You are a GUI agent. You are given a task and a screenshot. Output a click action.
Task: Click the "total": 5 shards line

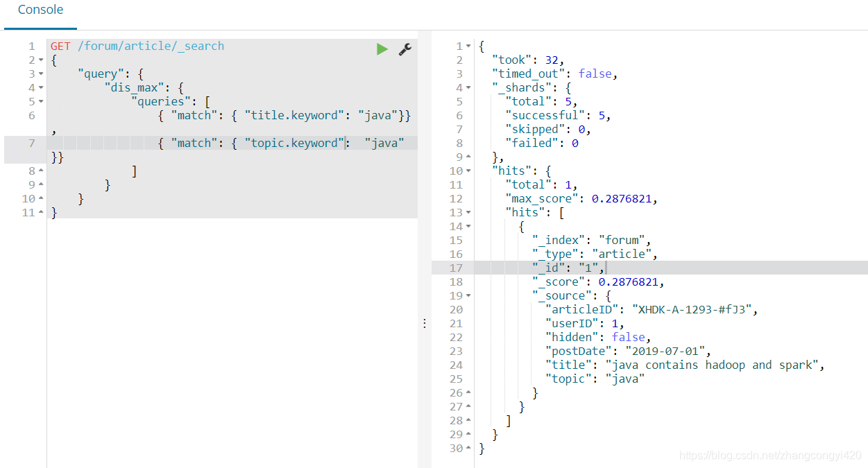[541, 101]
